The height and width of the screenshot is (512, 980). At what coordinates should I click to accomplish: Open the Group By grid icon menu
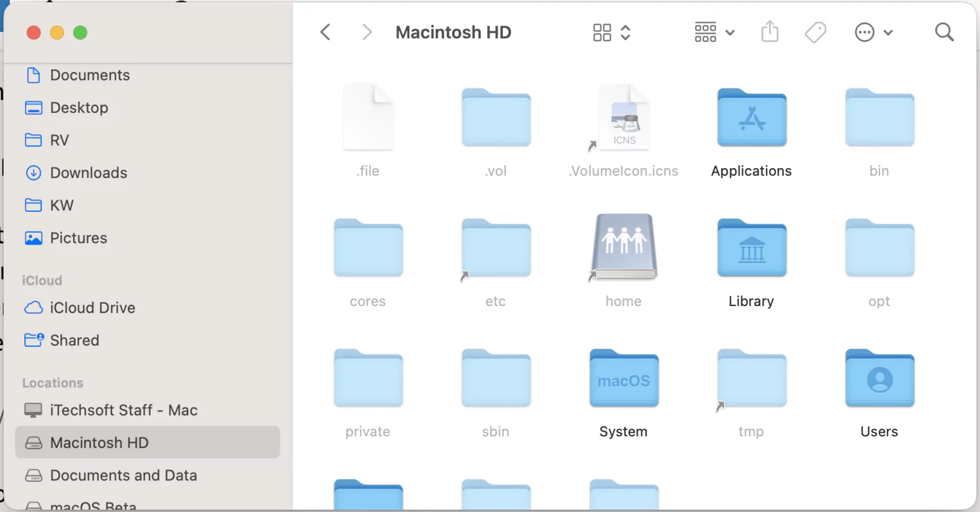(714, 33)
